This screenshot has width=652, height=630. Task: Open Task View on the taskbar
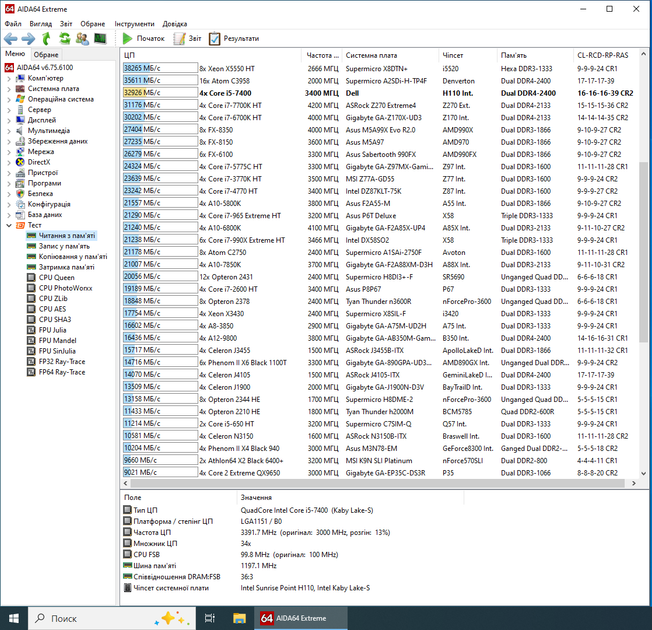pyautogui.click(x=210, y=619)
